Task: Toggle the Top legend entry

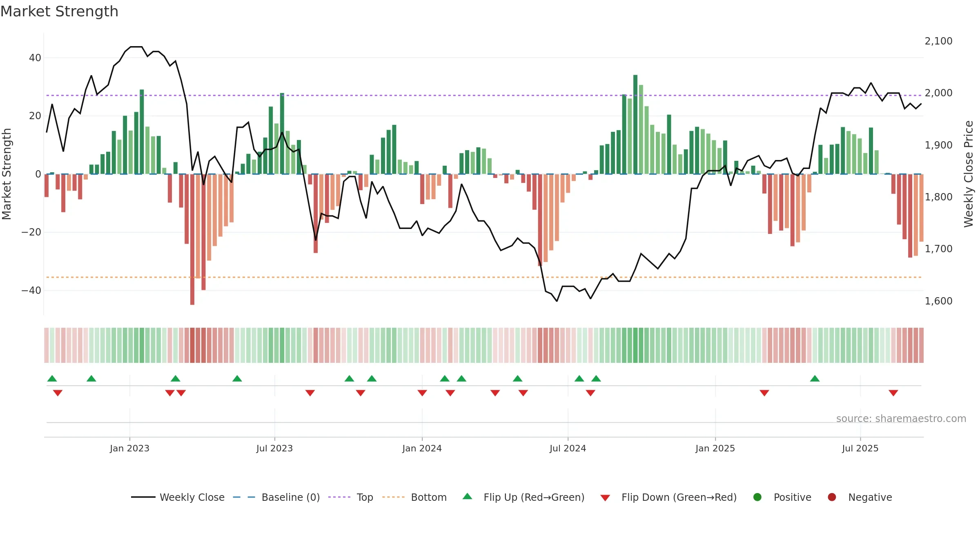Action: [350, 497]
